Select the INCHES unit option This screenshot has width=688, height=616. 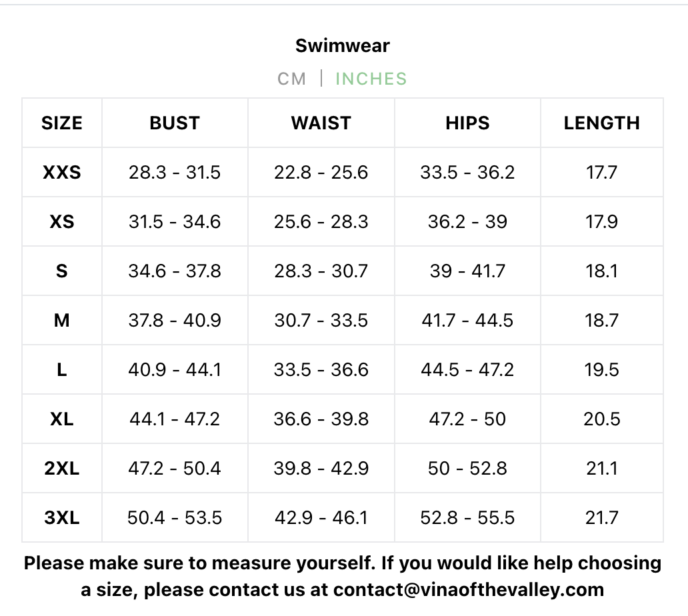(371, 79)
